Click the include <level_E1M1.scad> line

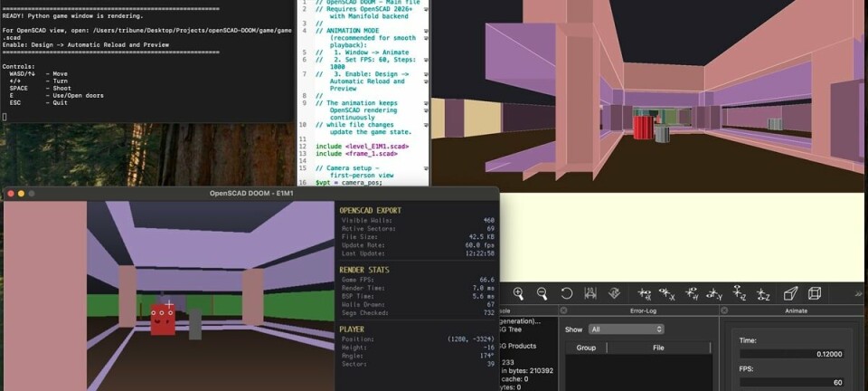(x=362, y=147)
